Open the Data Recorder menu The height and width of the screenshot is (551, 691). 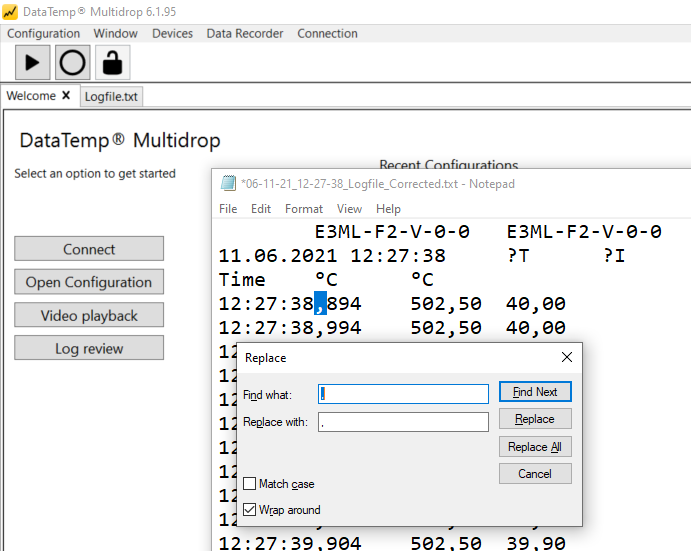(x=245, y=34)
